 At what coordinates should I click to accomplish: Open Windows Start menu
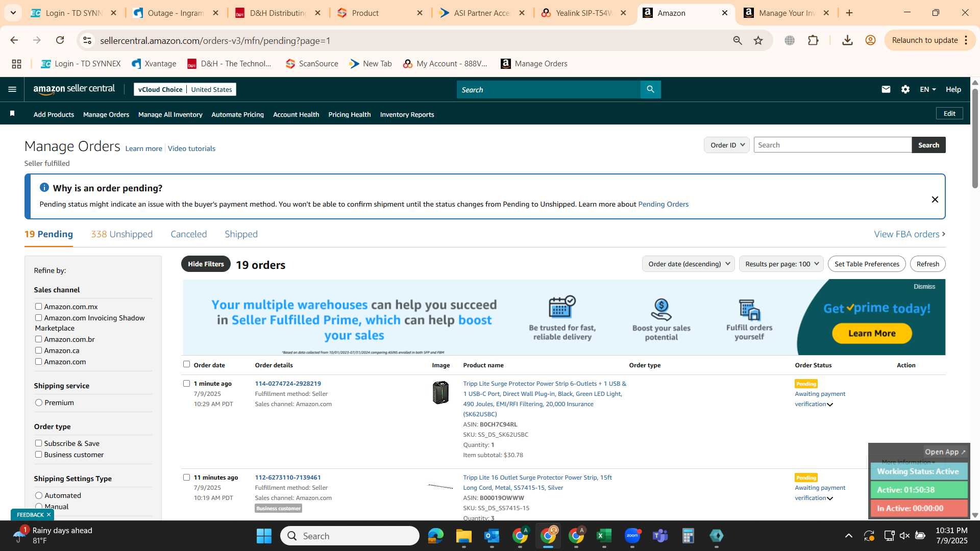tap(264, 536)
